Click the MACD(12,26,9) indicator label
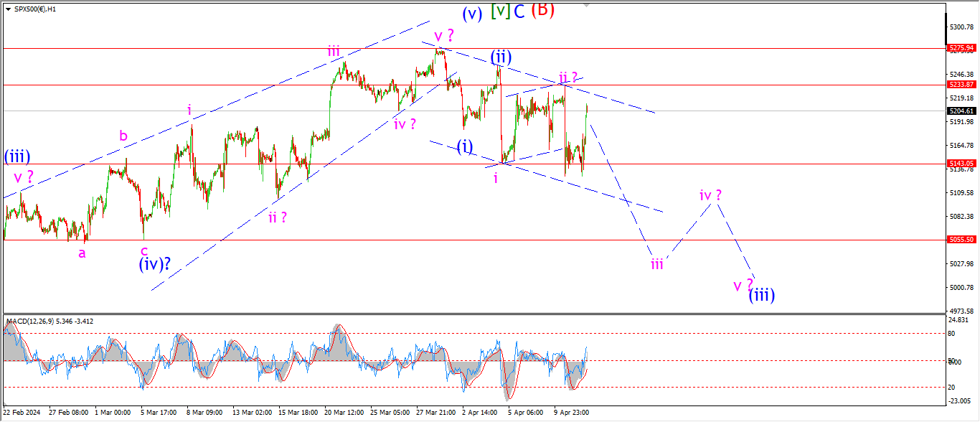Image resolution: width=980 pixels, height=422 pixels. pyautogui.click(x=28, y=320)
